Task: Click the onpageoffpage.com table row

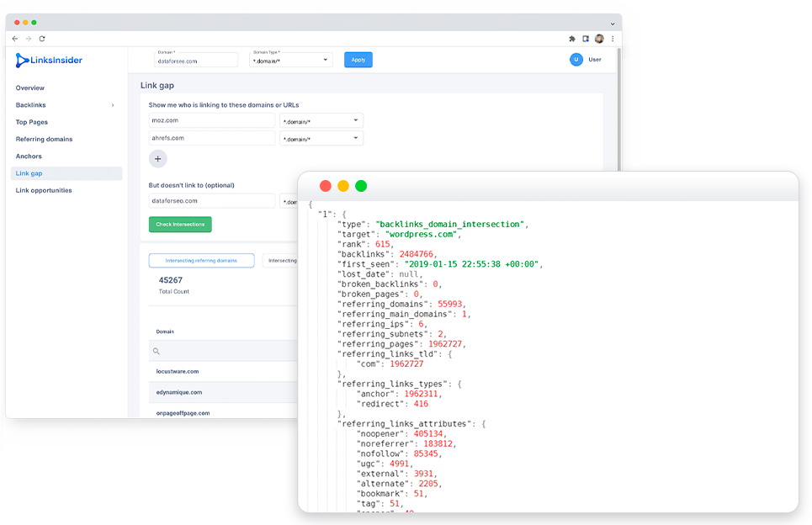Action: 223,411
